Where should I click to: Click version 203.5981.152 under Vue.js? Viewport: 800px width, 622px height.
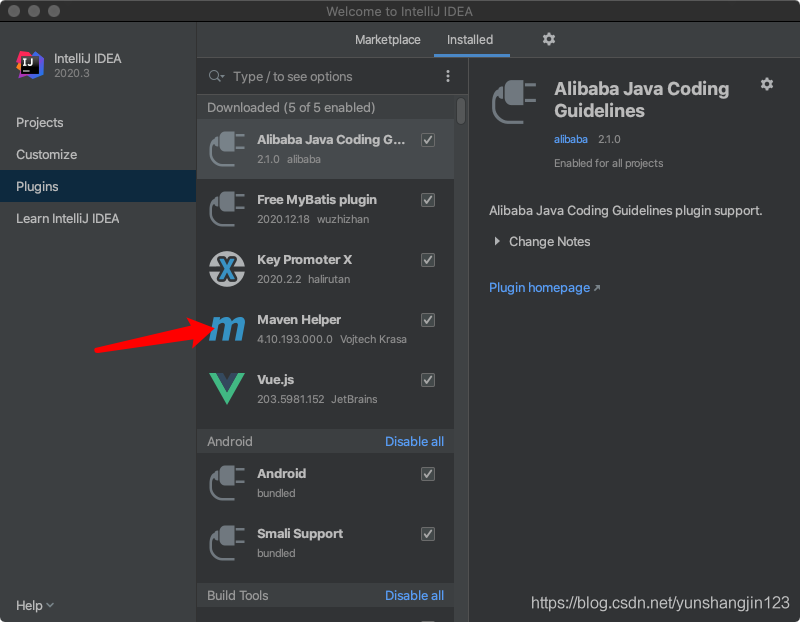(290, 399)
